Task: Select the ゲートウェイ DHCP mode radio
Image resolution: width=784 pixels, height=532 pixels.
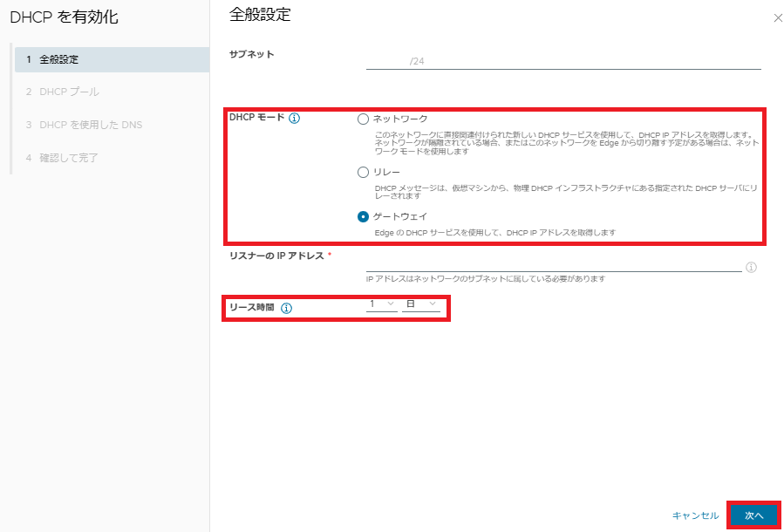Action: point(363,217)
